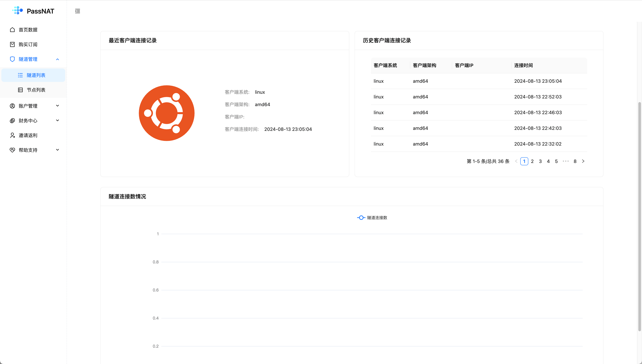The width and height of the screenshot is (642, 364).
Task: Click the node list icon beside 节点列表
Action: tap(21, 90)
